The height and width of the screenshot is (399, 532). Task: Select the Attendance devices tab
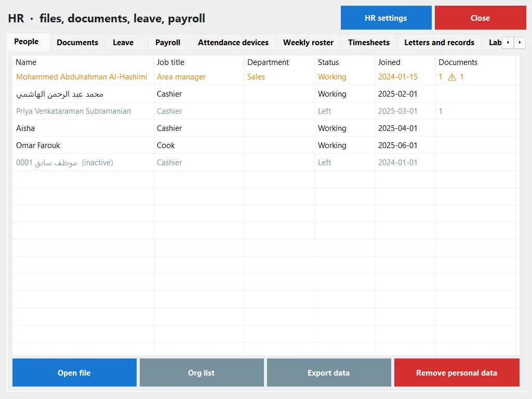tap(233, 43)
